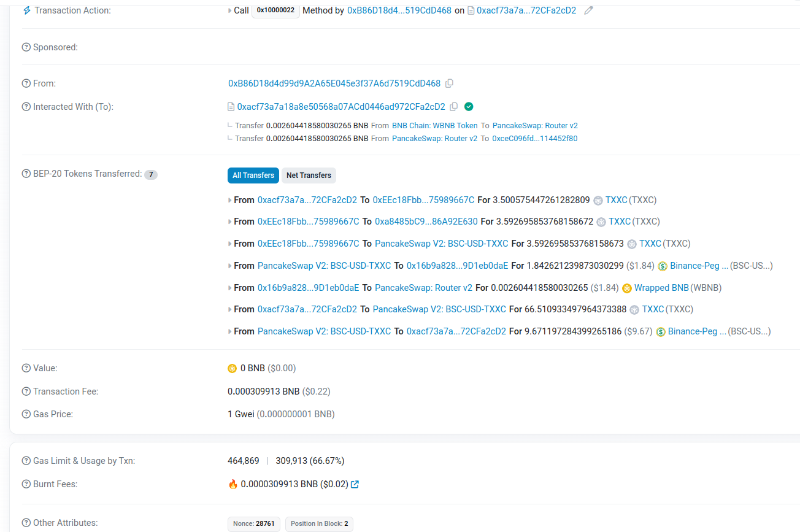Open the Burnt Fees external link icon
This screenshot has width=800, height=532.
pos(355,484)
